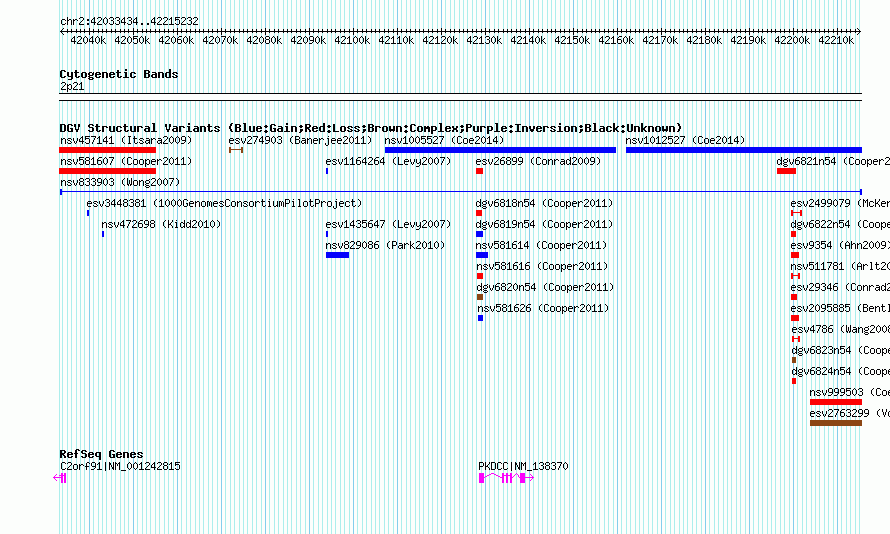The image size is (890, 534).
Task: Click the PKDCC gene structure glyph
Action: [x=506, y=478]
